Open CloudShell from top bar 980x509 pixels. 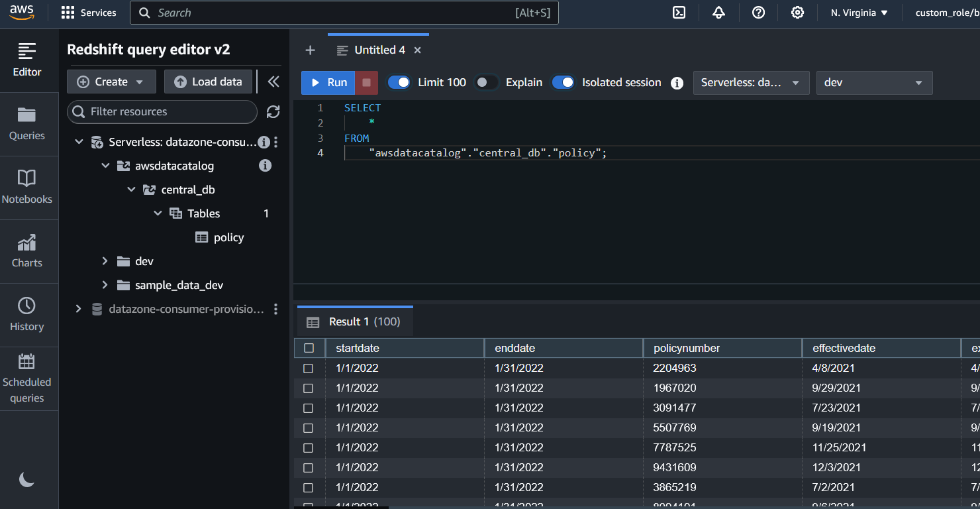679,12
